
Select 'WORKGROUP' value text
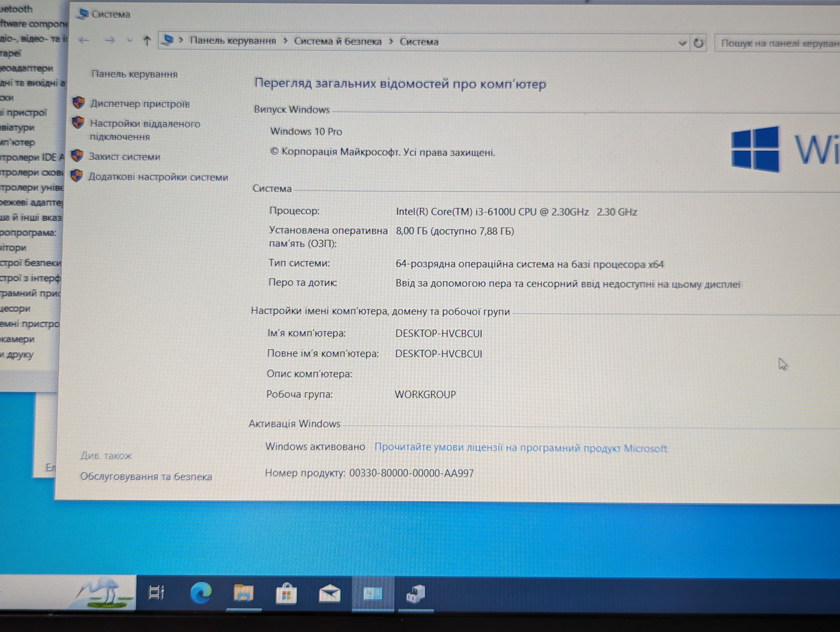(x=425, y=395)
